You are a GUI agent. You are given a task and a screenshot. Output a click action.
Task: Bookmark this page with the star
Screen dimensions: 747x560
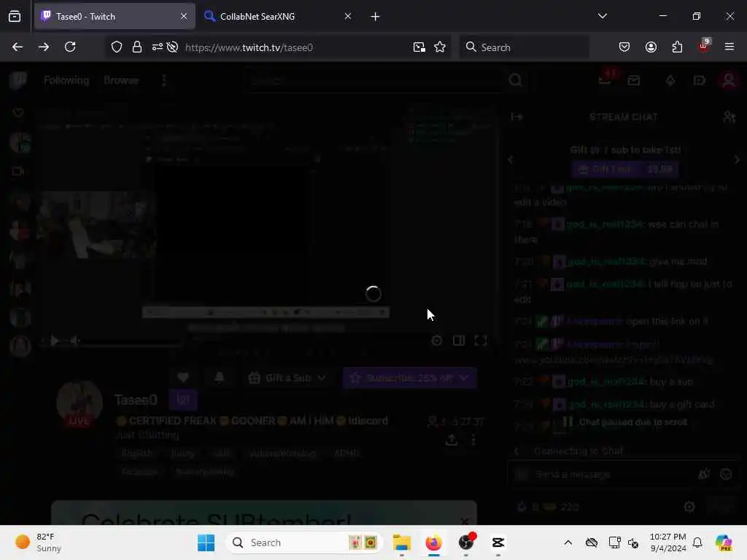click(440, 47)
